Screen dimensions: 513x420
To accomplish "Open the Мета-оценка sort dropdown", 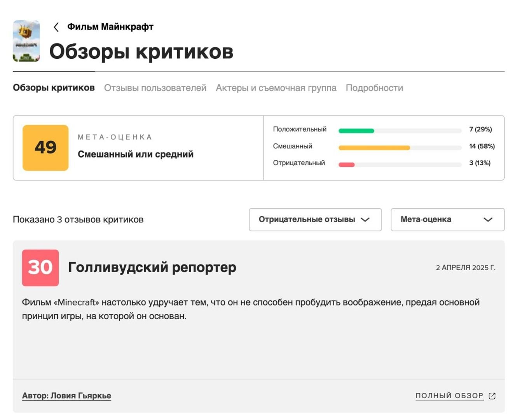I will tap(448, 220).
